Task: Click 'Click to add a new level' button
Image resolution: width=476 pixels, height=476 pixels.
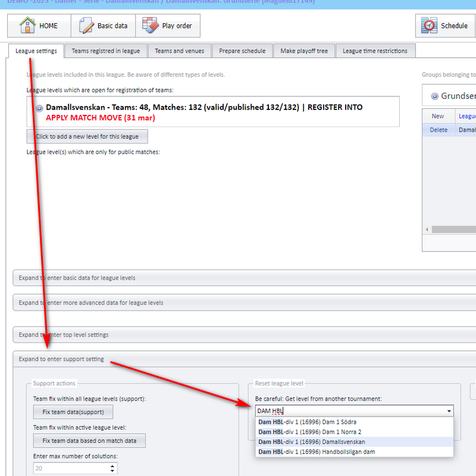Action: 87,136
